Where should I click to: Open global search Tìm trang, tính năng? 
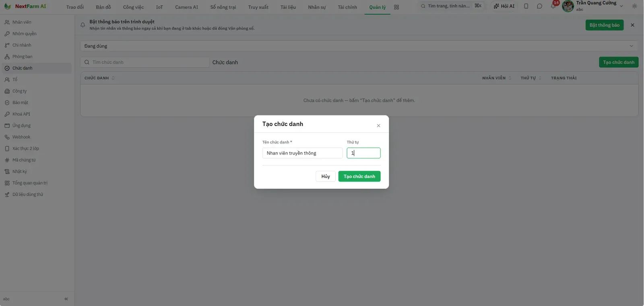pos(451,6)
